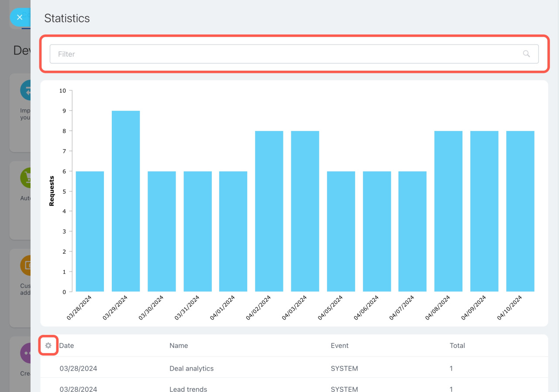Click the Event column header

point(339,345)
